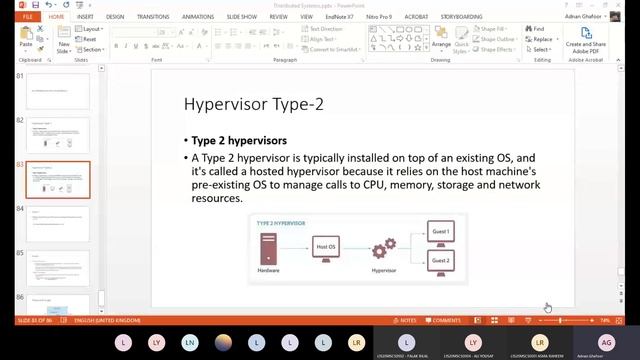Open the Layout dropdown
The image size is (640, 360).
tap(89, 29)
